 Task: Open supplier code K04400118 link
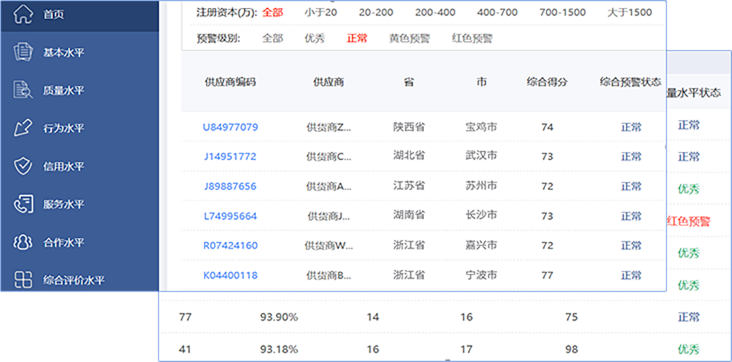pos(230,275)
